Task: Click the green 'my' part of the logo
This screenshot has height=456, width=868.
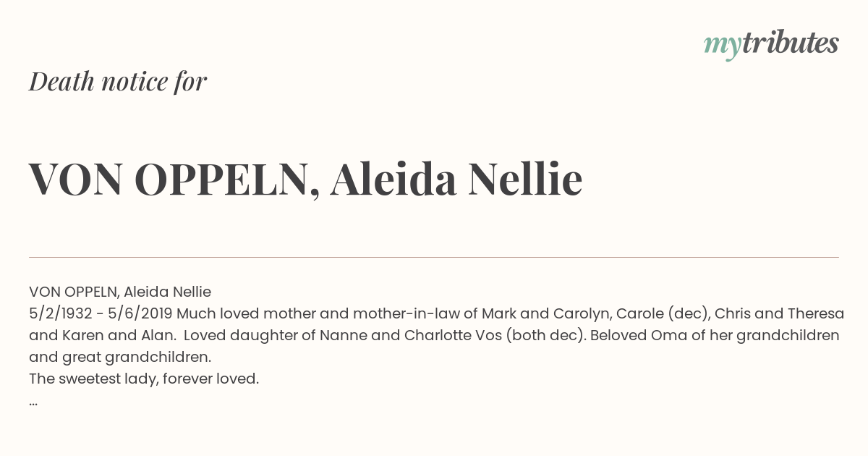Action: 722,46
